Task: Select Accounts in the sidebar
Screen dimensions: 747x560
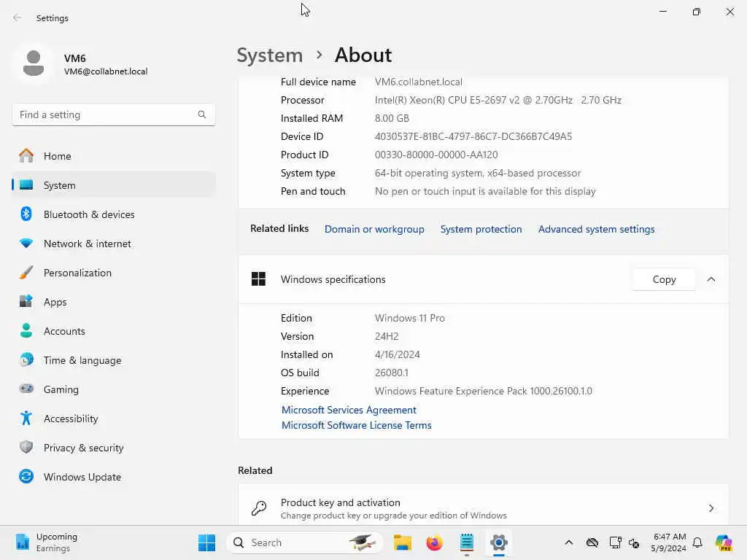Action: click(x=113, y=331)
